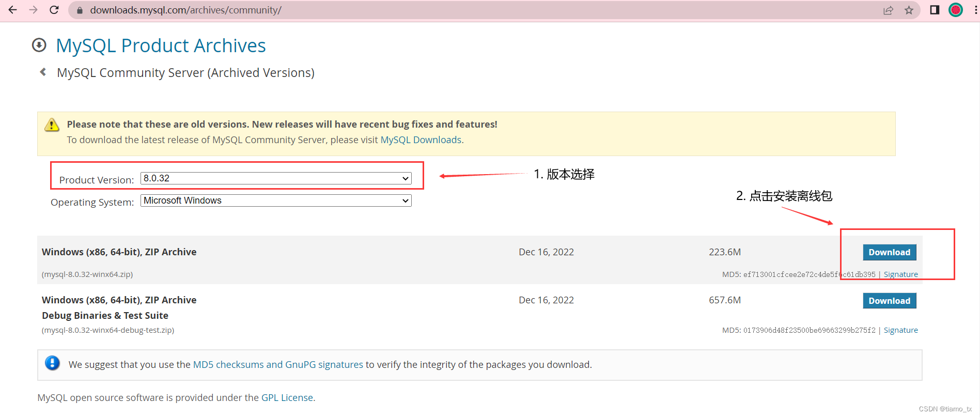This screenshot has height=417, width=980.
Task: Select the (mysql-8.0.32-winx64-debug-test.zip) filename text
Action: point(108,330)
